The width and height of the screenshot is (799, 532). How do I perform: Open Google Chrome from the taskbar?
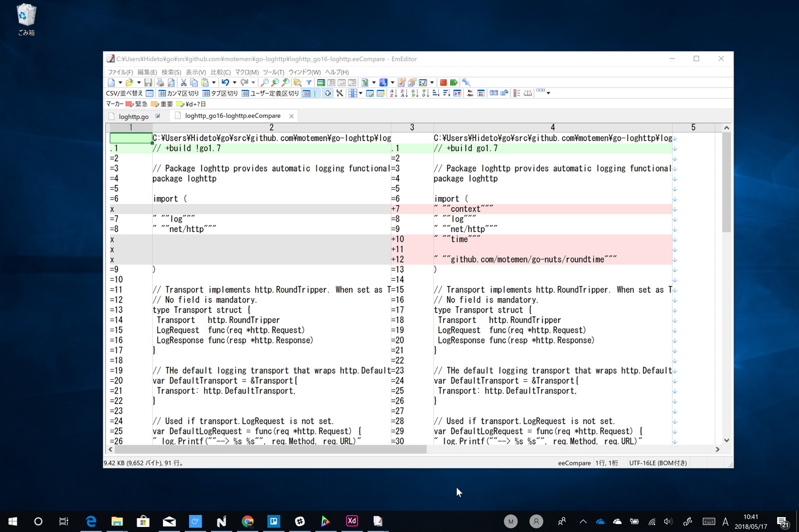click(248, 521)
